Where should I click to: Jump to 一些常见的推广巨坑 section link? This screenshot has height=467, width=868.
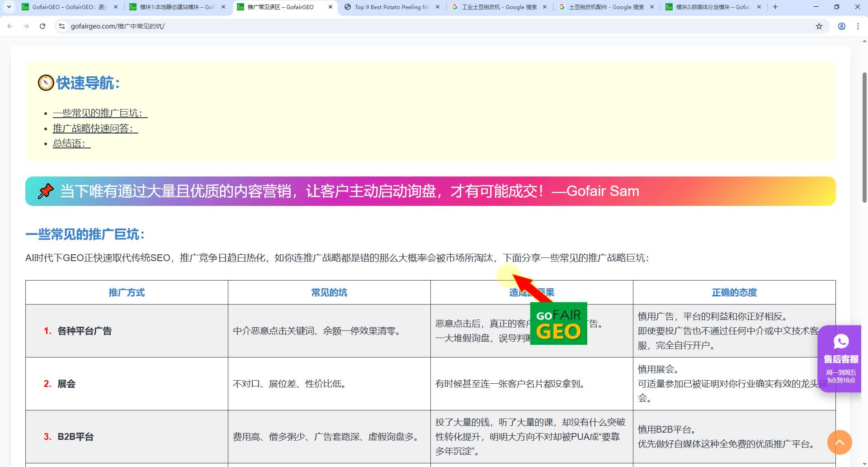tap(100, 113)
